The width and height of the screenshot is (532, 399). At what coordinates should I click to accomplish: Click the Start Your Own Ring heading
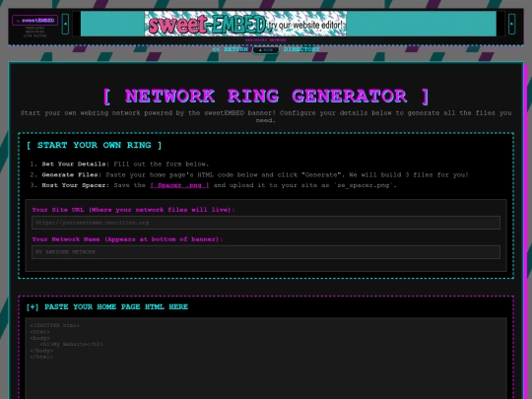tap(94, 145)
